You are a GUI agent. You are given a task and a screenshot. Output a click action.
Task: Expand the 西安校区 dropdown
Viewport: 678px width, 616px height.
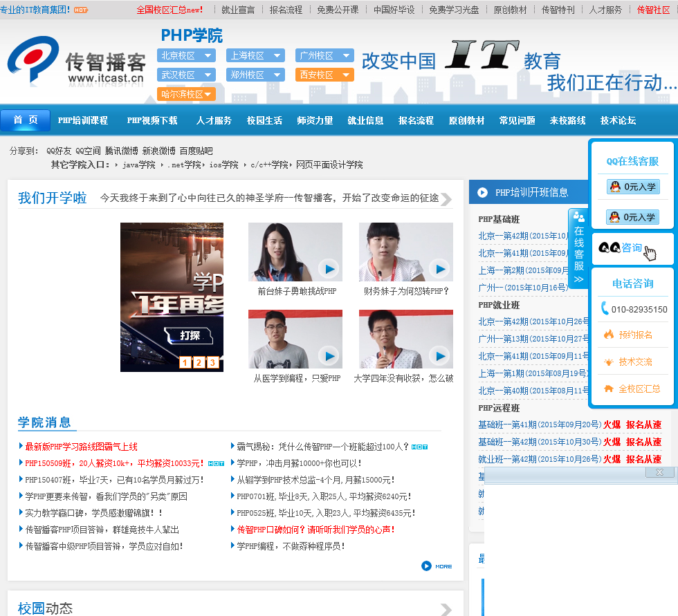pos(324,75)
